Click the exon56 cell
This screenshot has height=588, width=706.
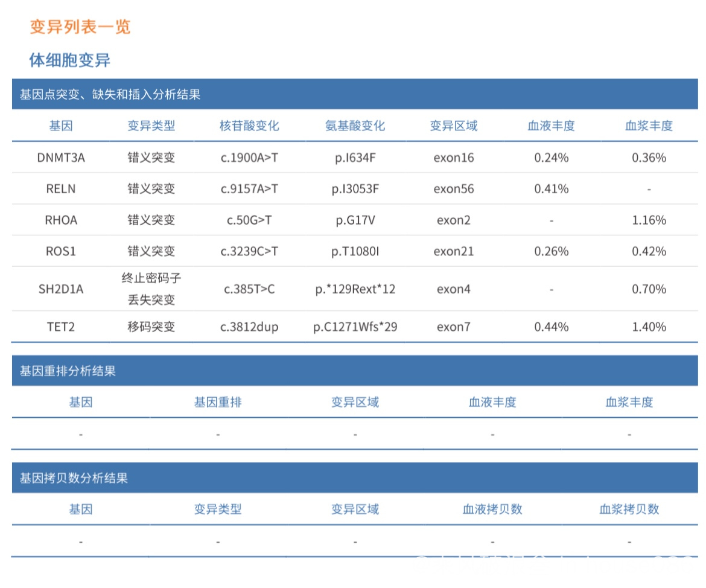pyautogui.click(x=453, y=189)
